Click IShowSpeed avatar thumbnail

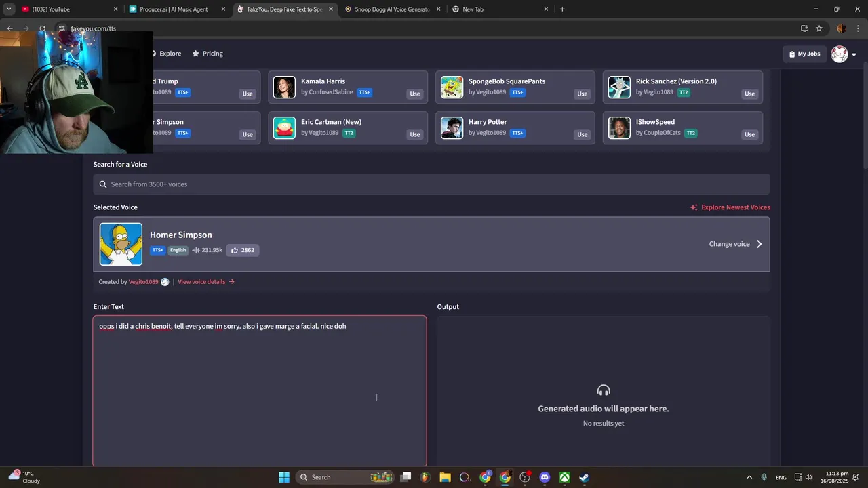point(619,127)
